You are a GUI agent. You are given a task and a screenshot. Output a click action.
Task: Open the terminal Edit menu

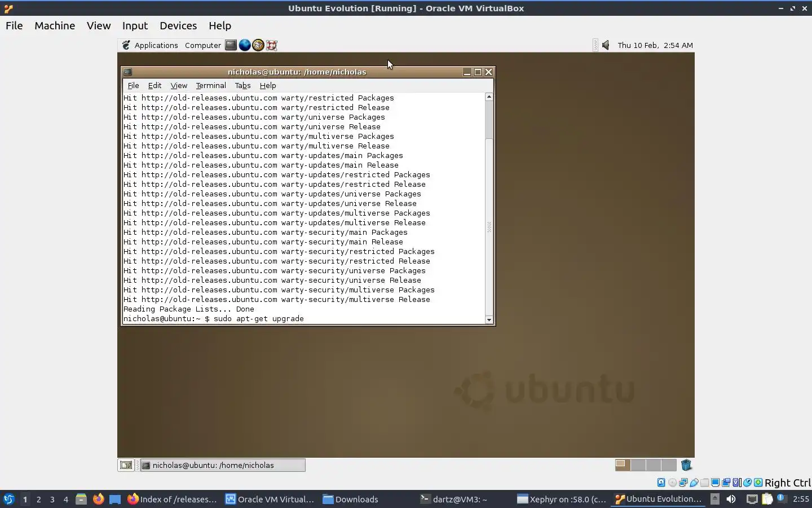155,85
